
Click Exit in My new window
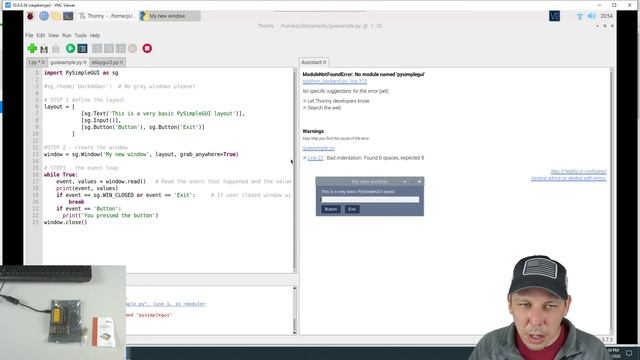(352, 209)
